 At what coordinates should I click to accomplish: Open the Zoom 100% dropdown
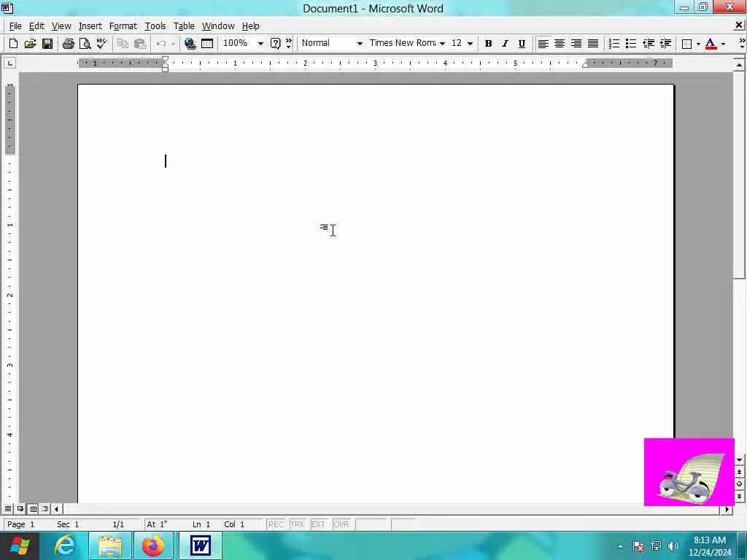[260, 44]
